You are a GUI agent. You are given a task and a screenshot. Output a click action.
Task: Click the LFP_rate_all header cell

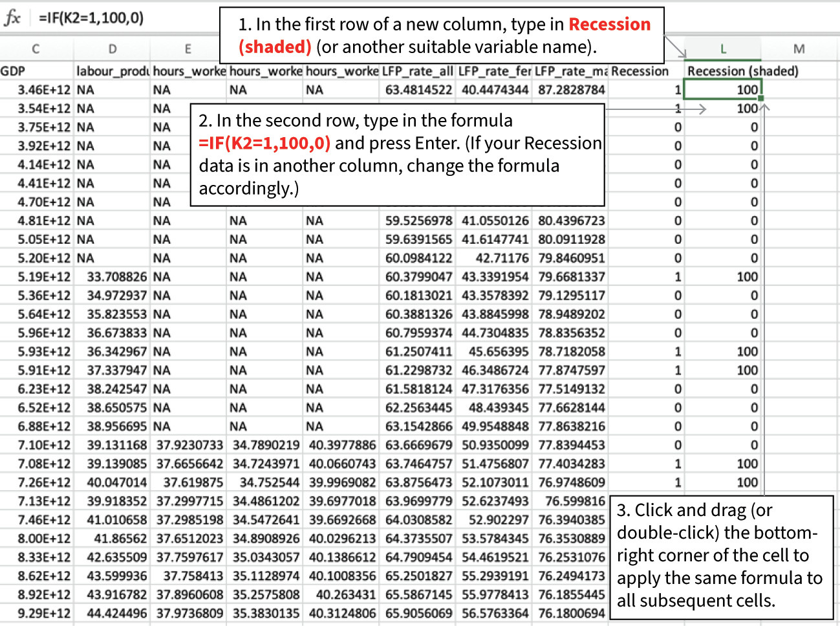click(418, 71)
